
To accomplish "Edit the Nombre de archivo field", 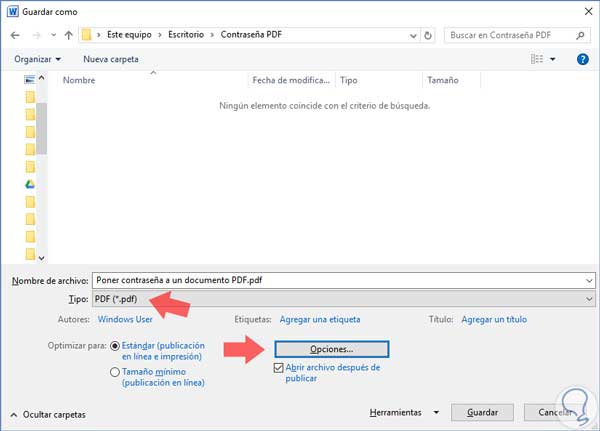I will tap(343, 280).
